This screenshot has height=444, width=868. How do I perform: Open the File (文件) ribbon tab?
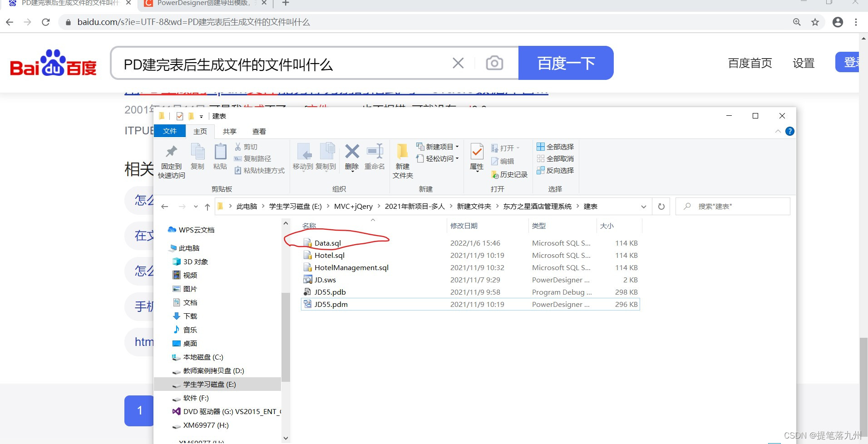tap(170, 131)
